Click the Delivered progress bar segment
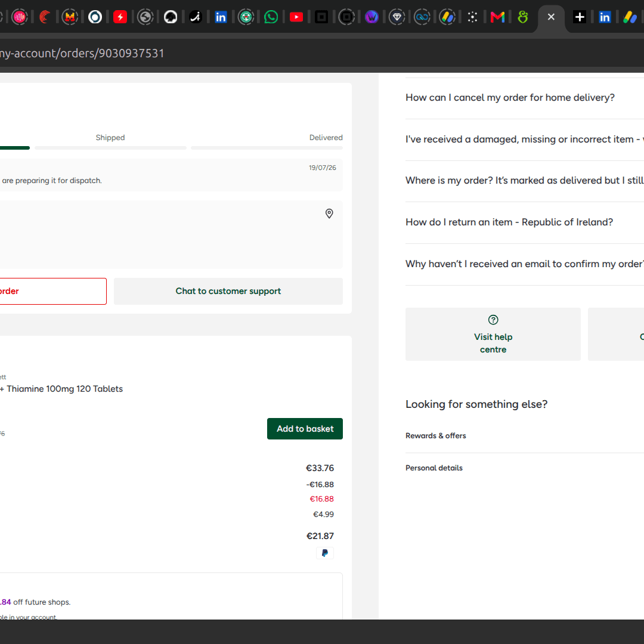 click(x=267, y=148)
